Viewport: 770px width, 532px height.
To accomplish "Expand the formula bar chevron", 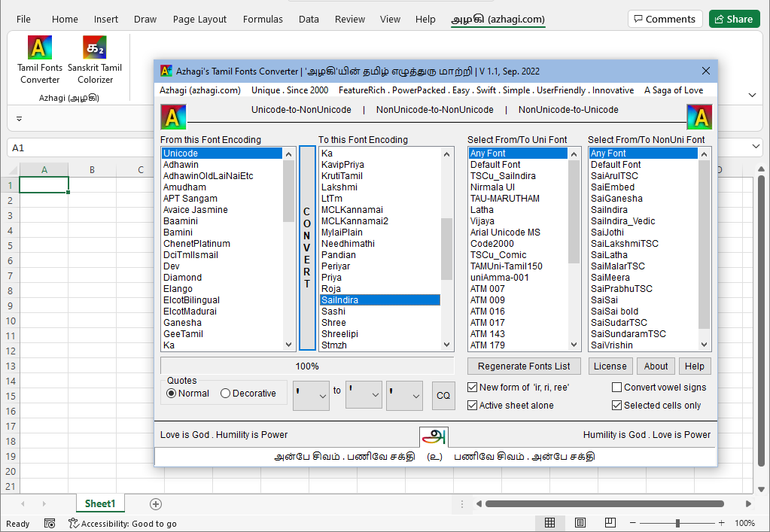I will coord(755,146).
